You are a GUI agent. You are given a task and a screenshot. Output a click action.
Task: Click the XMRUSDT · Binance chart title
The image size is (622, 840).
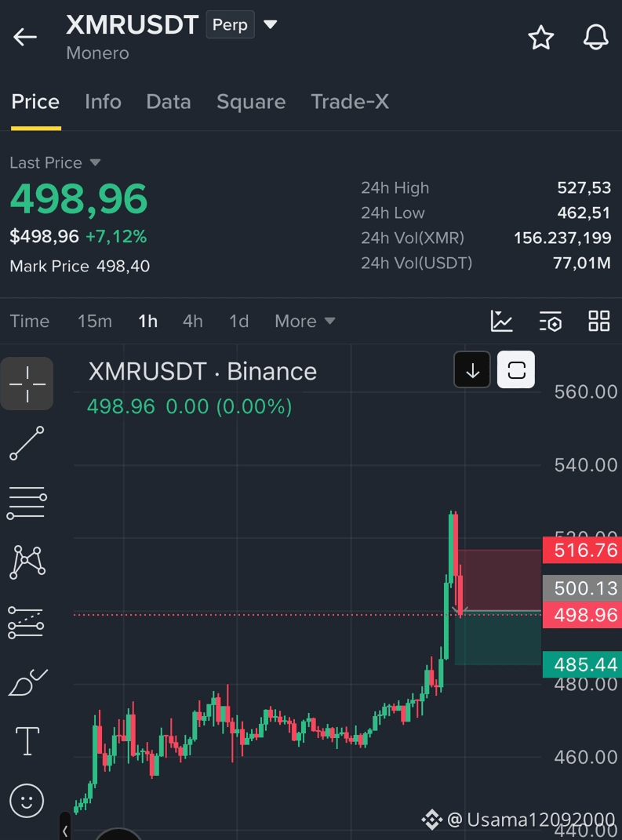(202, 371)
